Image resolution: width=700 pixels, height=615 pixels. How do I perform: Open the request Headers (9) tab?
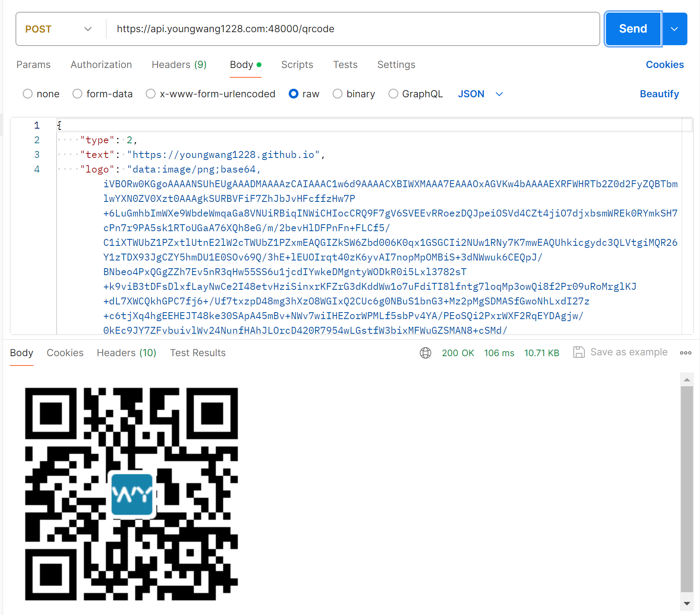[179, 65]
